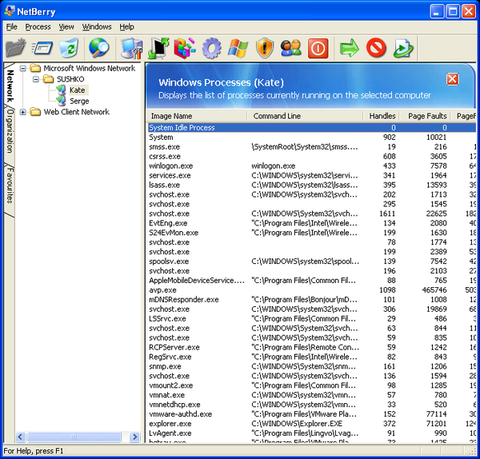Click the users group toolbar icon
The image size is (480, 459).
[x=291, y=48]
